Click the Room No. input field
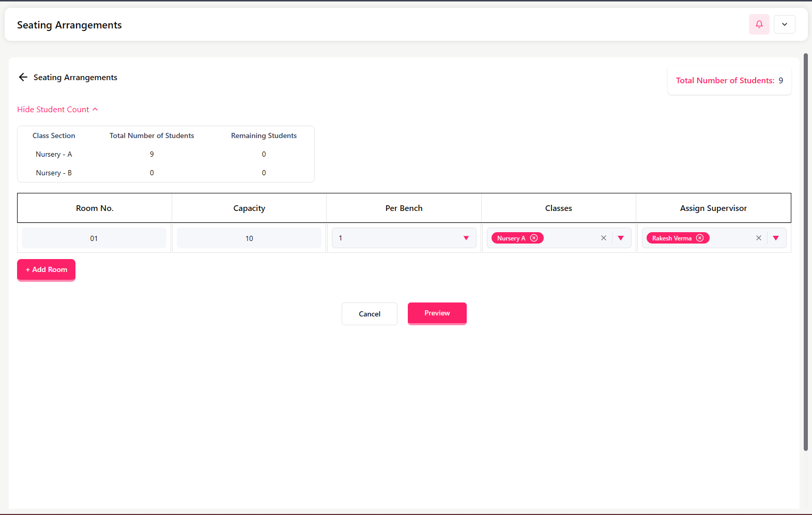Viewport: 812px width, 515px height. (x=94, y=238)
